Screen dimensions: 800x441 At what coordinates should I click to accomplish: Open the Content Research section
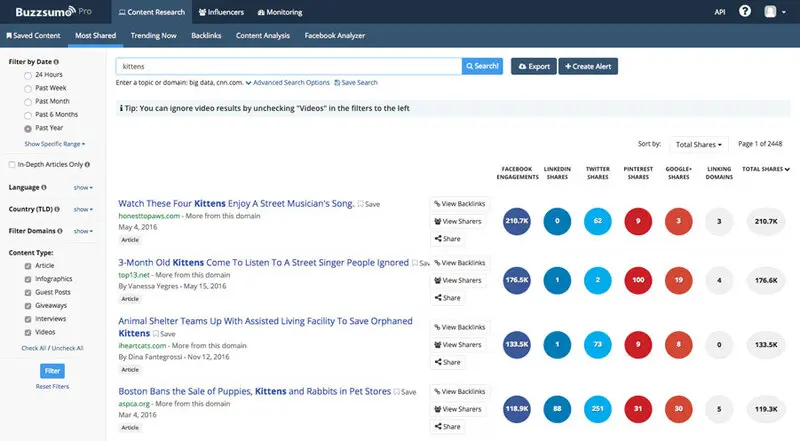152,12
